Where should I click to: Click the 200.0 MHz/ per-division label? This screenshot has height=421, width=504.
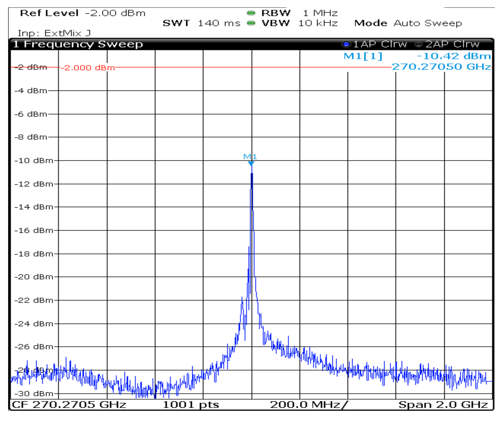click(x=309, y=404)
